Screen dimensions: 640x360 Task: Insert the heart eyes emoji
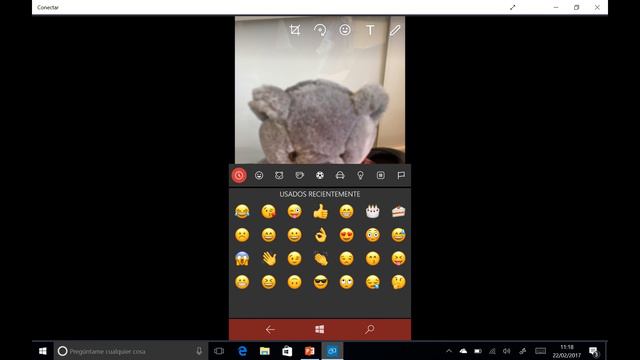pos(347,235)
